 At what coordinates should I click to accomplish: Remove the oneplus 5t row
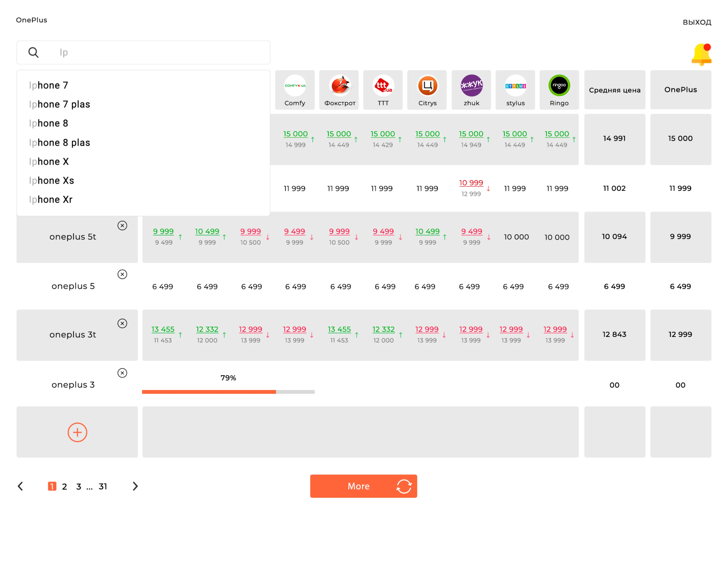pyautogui.click(x=122, y=226)
